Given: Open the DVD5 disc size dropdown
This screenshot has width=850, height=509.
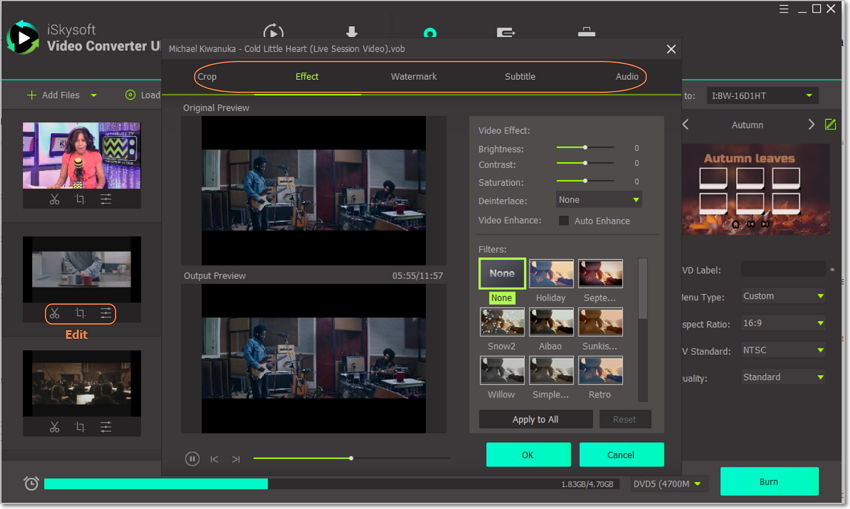Looking at the screenshot, I should [x=667, y=484].
